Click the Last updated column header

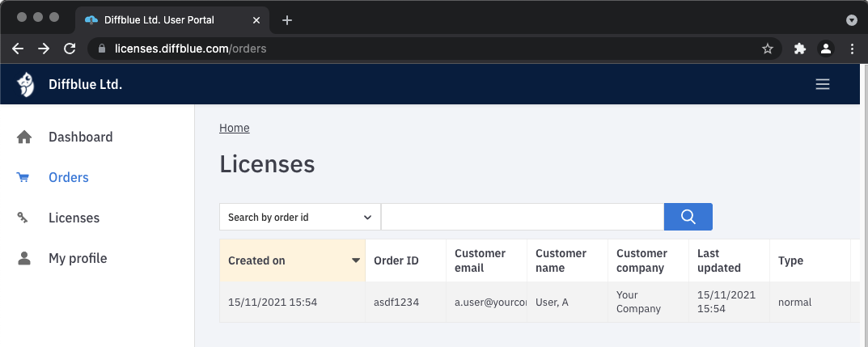pyautogui.click(x=719, y=260)
